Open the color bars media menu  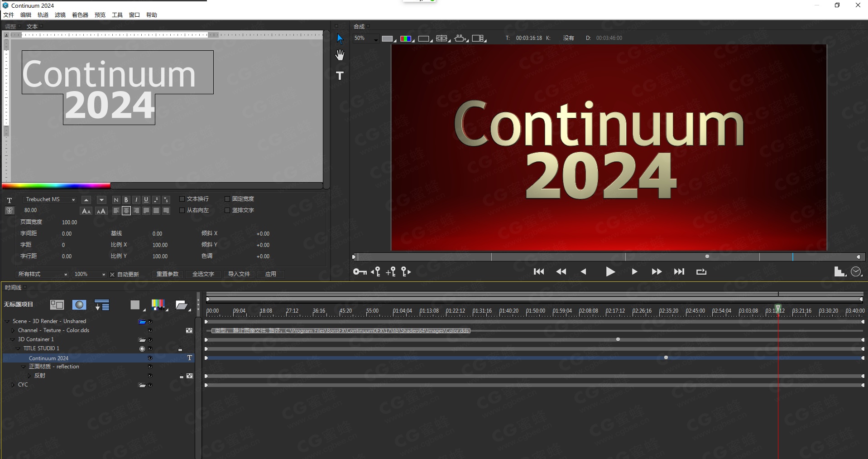(159, 305)
